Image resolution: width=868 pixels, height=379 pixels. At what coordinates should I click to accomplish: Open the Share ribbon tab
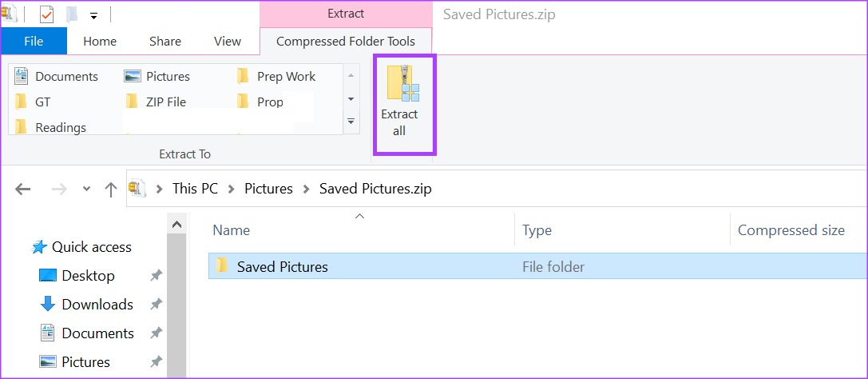tap(165, 41)
